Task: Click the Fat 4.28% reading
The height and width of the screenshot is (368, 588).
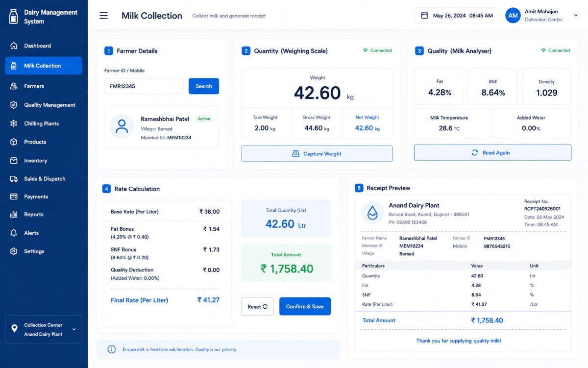Action: click(x=440, y=92)
